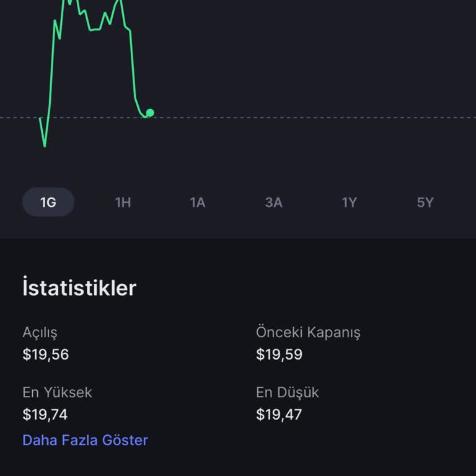
Task: Click the opening price value $19,56
Action: pos(45,355)
